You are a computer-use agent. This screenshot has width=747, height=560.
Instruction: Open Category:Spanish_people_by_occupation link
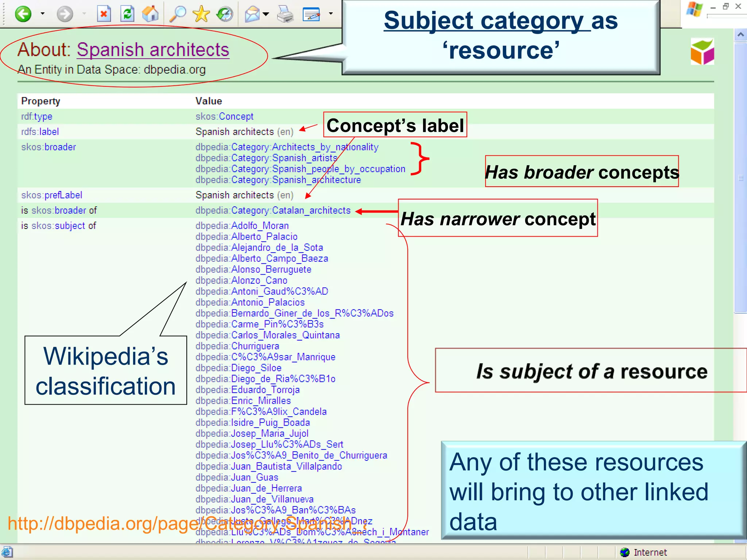point(300,169)
